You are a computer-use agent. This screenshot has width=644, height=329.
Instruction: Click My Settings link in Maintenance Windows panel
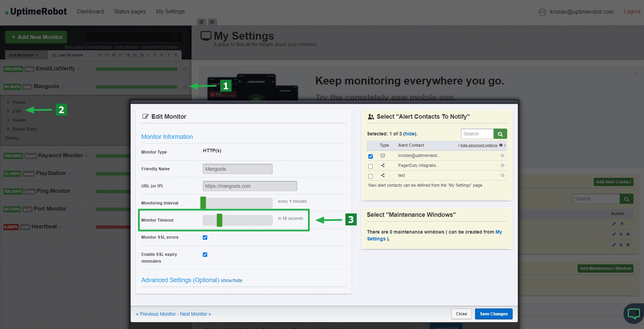[x=434, y=235]
